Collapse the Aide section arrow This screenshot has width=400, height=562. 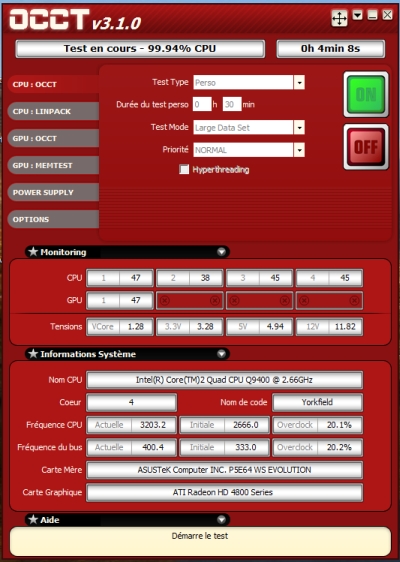click(222, 519)
